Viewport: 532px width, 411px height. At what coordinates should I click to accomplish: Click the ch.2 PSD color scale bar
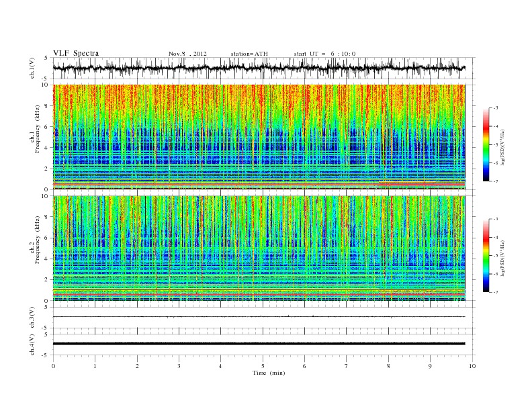[x=486, y=256]
